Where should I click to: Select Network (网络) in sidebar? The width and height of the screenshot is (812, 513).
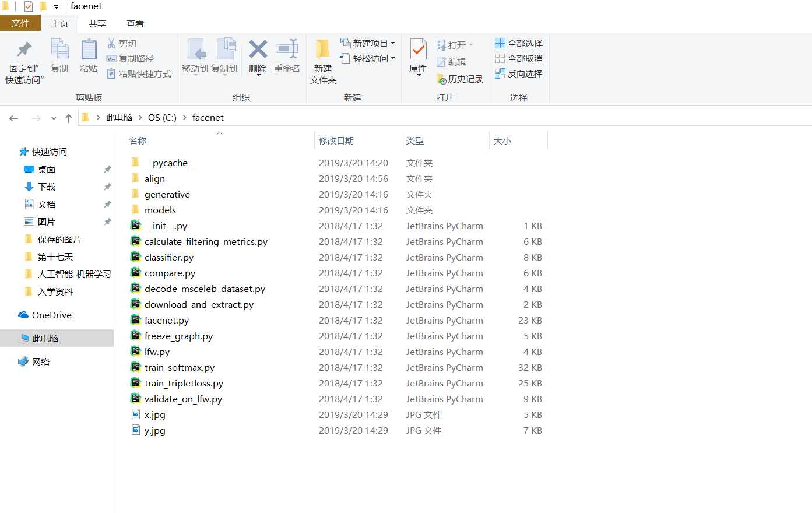coord(41,361)
